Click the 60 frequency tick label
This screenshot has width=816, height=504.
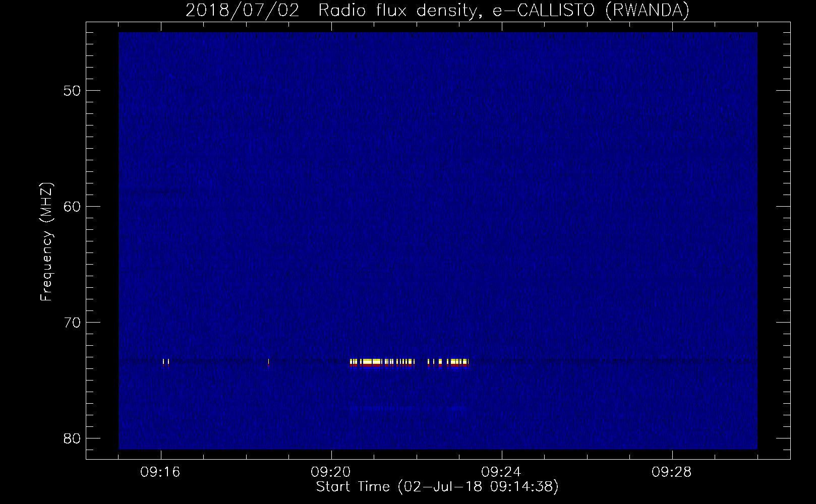pyautogui.click(x=72, y=207)
